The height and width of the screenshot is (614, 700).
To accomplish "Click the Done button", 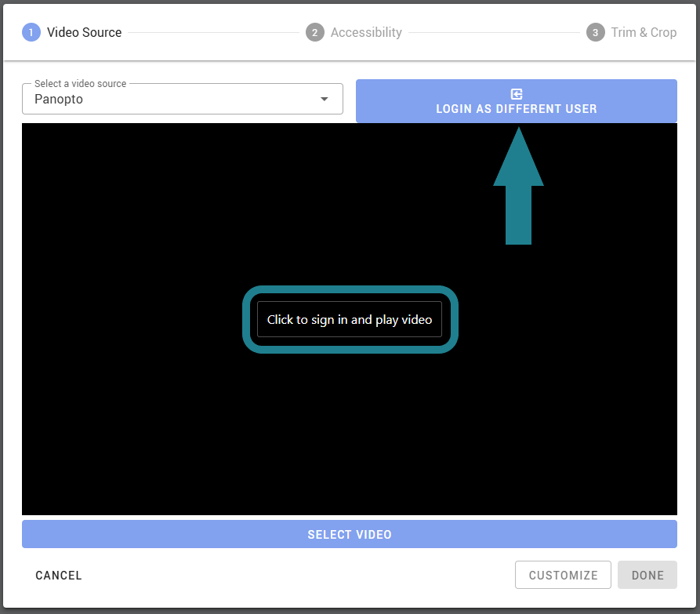I will pos(647,575).
